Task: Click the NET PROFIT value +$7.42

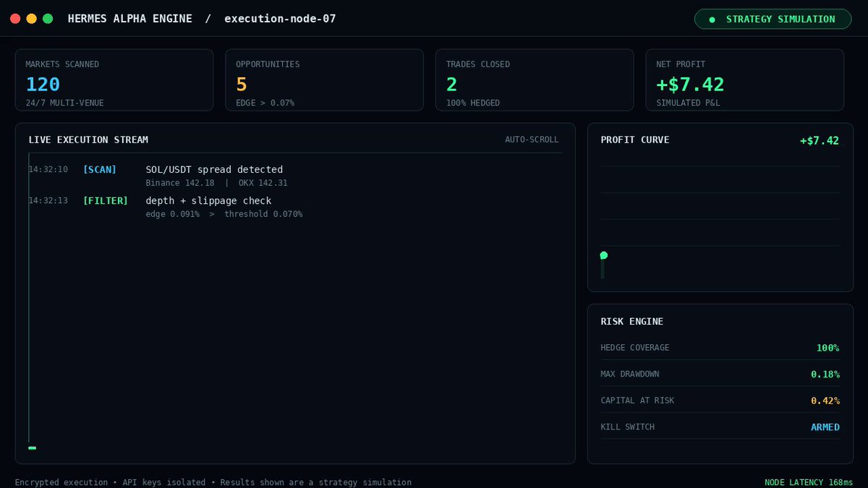Action: pos(690,85)
